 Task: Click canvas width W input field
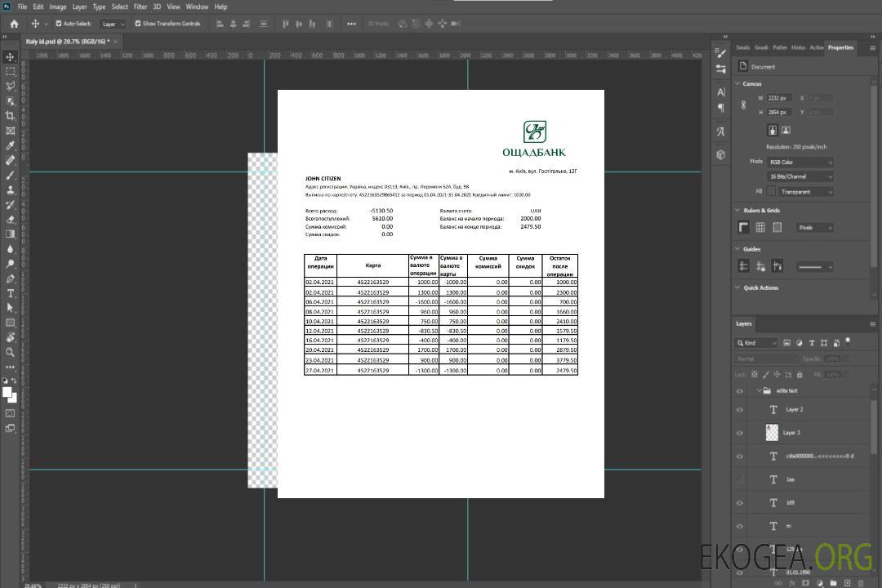[779, 98]
